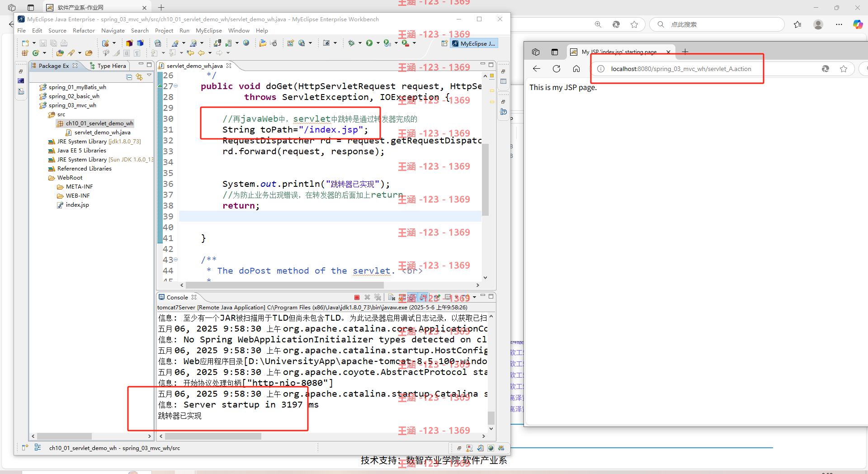Click the Back navigation yellow arrow
Image resolution: width=868 pixels, height=474 pixels.
(201, 53)
